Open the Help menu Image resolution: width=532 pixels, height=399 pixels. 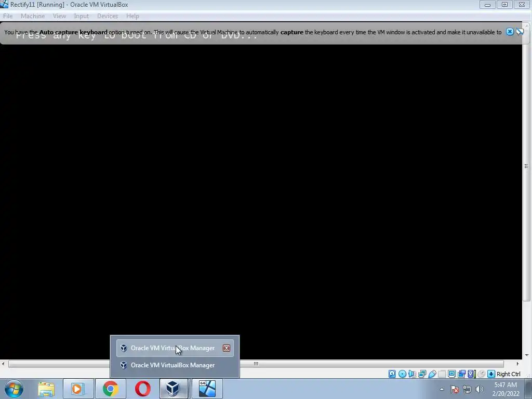[x=132, y=16]
